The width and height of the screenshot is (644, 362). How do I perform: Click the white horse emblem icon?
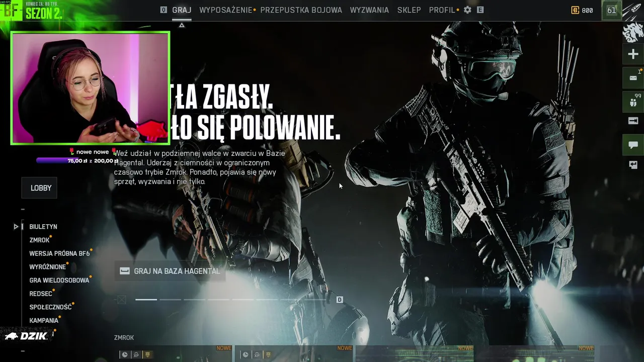point(633,33)
